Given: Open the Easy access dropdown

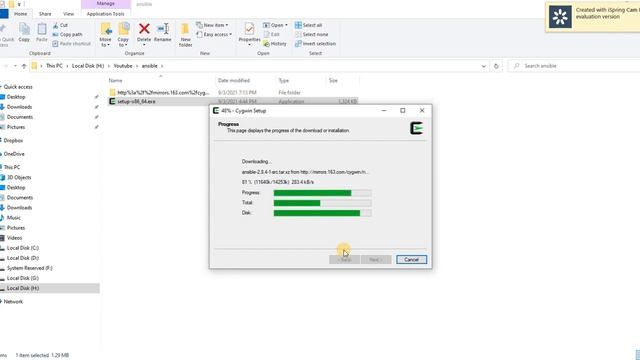Looking at the screenshot, I should pyautogui.click(x=214, y=34).
